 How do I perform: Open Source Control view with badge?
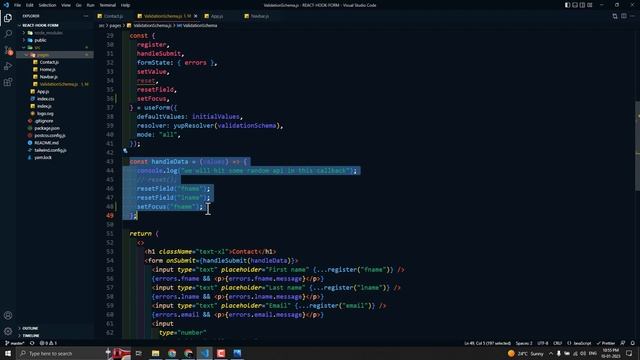click(x=8, y=50)
